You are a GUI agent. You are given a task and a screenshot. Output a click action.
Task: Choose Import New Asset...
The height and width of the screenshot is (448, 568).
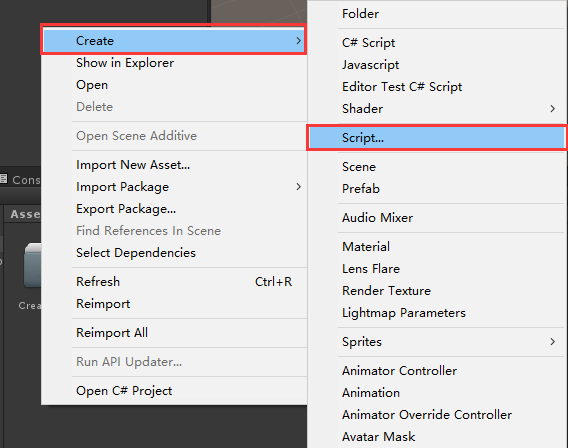(133, 165)
